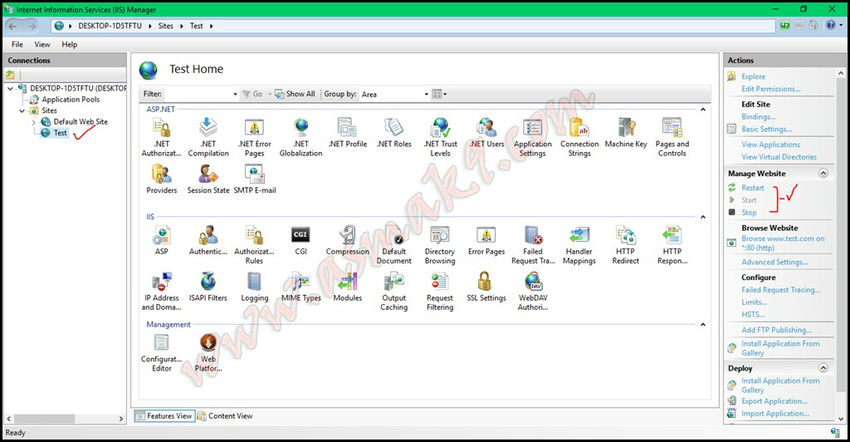Click Explore in Actions pane
Image resolution: width=850 pixels, height=442 pixels.
(x=754, y=76)
